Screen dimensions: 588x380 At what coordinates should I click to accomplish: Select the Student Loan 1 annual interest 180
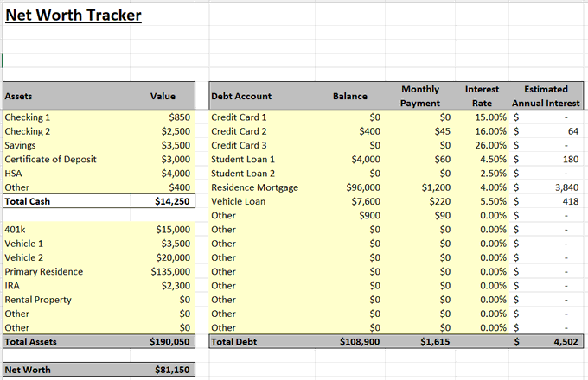(571, 160)
